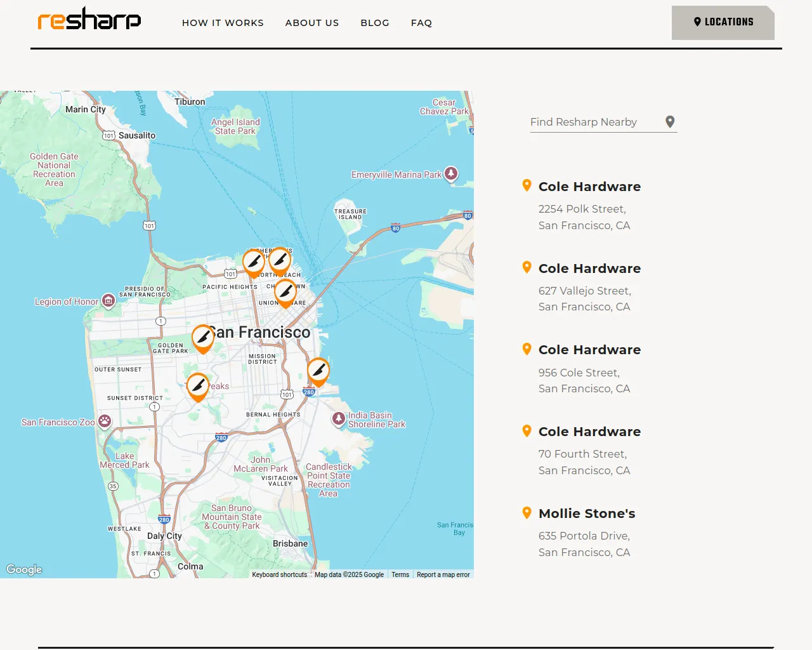Screen dimensions: 812x650
Task: Click Candlestick Point State Recreation Area label
Action: pos(329,480)
